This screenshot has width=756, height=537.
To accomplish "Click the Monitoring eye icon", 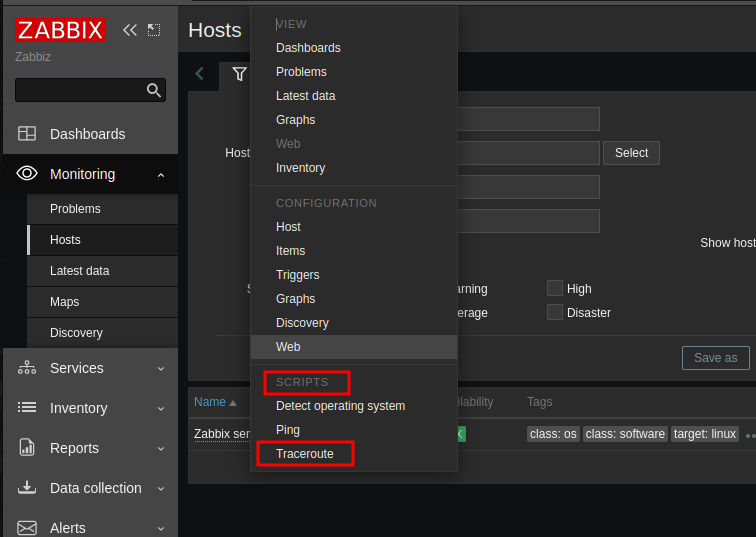I will (x=27, y=174).
